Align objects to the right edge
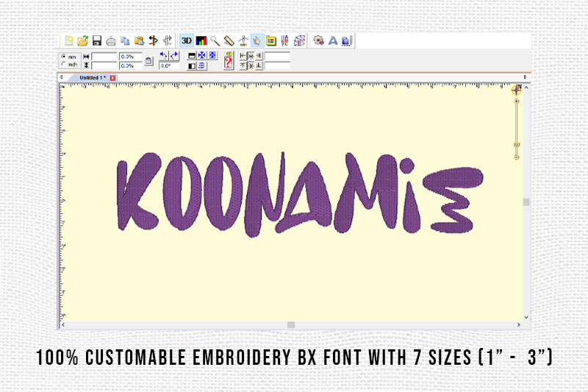This screenshot has height=392, width=588. (259, 57)
